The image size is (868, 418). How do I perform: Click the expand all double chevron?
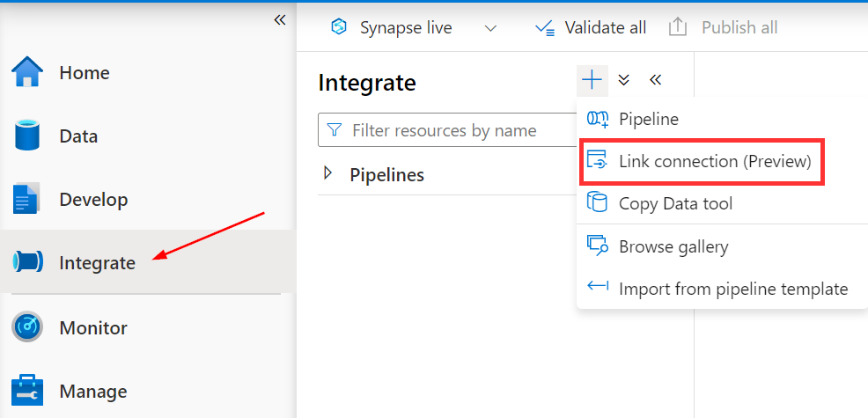tap(624, 80)
